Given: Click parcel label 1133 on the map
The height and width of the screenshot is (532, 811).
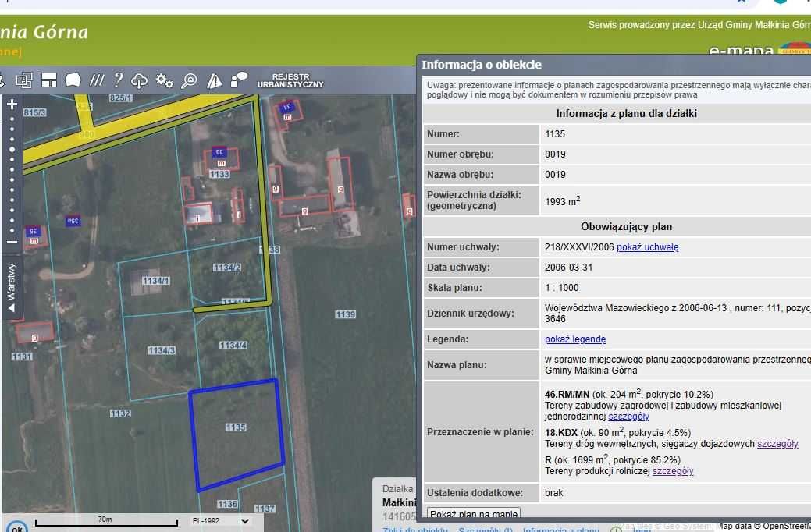Looking at the screenshot, I should click(219, 174).
